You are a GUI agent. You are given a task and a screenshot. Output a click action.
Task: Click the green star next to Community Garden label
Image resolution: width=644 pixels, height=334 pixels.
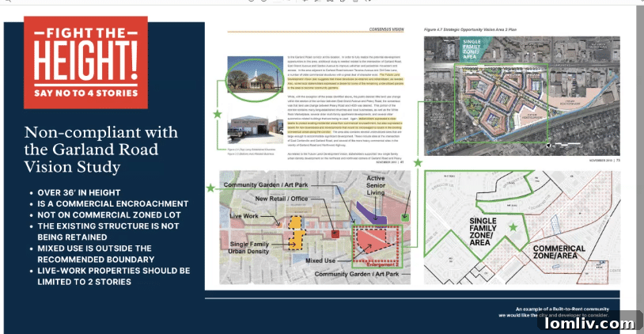[x=210, y=188]
